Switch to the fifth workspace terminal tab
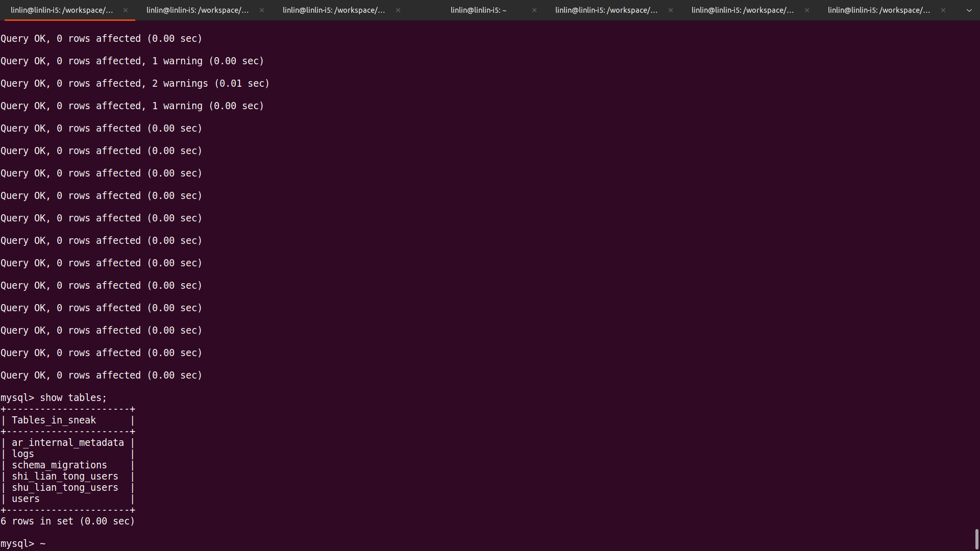Screen dimensions: 980x551 pyautogui.click(x=743, y=10)
